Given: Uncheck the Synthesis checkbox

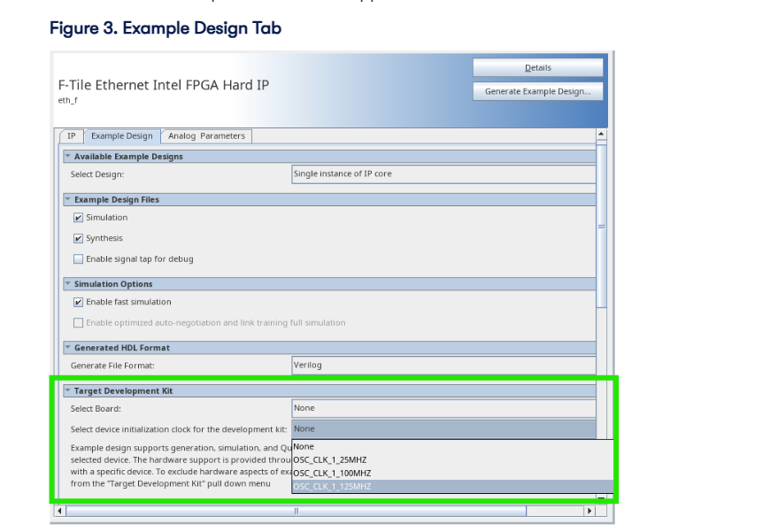Looking at the screenshot, I should tap(78, 238).
